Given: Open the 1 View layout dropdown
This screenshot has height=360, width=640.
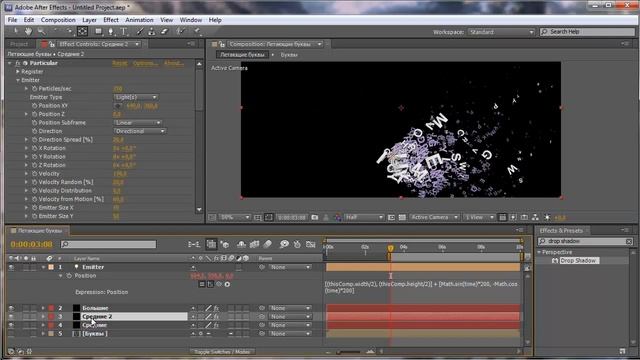Looking at the screenshot, I should point(479,218).
